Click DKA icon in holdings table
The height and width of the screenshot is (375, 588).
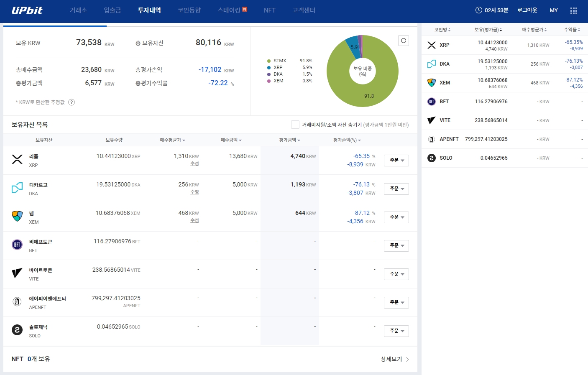17,188
